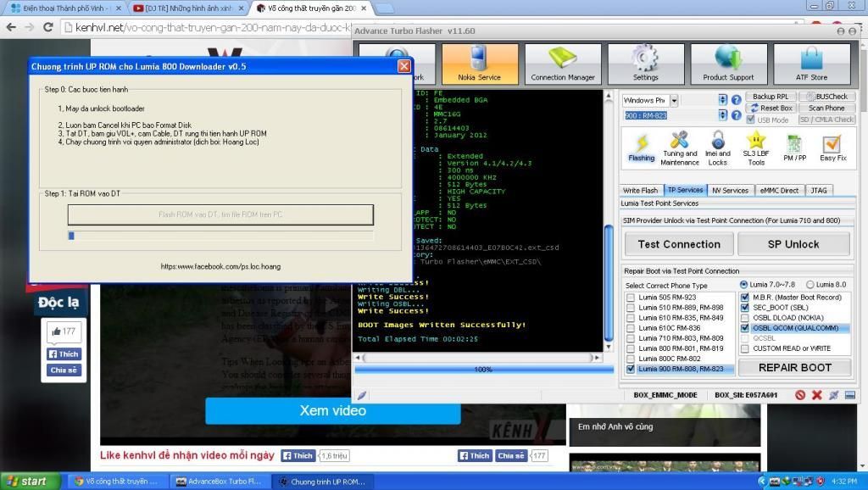Go back in the Chrome browser
868x490 pixels.
tap(12, 26)
